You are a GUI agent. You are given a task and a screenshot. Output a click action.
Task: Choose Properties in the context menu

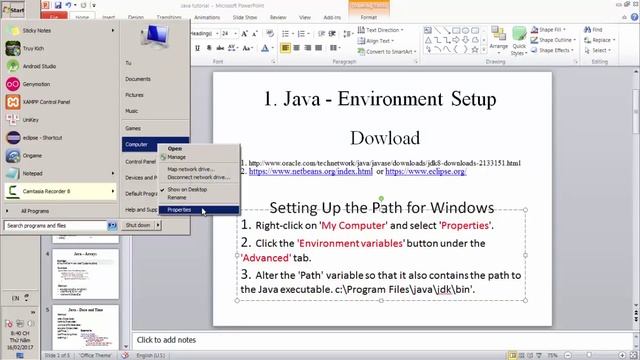click(199, 210)
